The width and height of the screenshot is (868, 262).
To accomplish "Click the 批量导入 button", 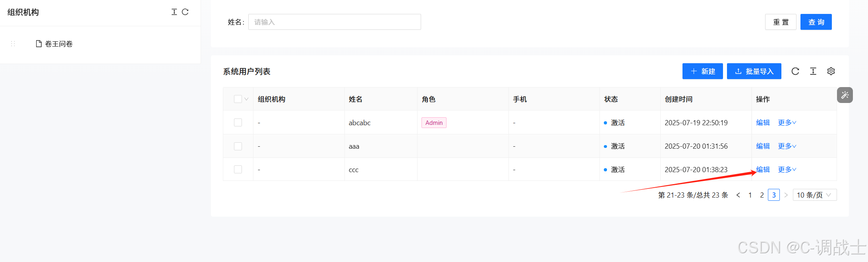I will click(754, 71).
